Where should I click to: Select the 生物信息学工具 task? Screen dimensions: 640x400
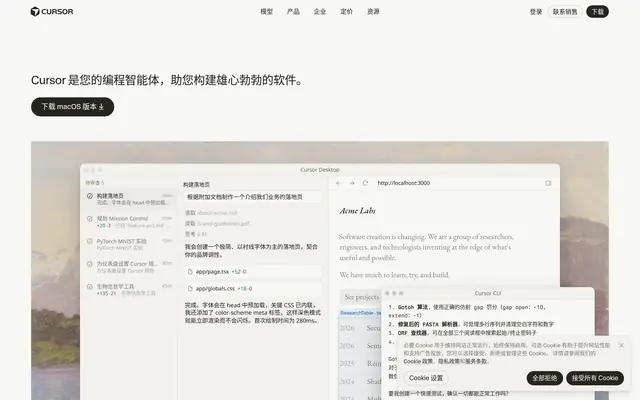coord(130,289)
